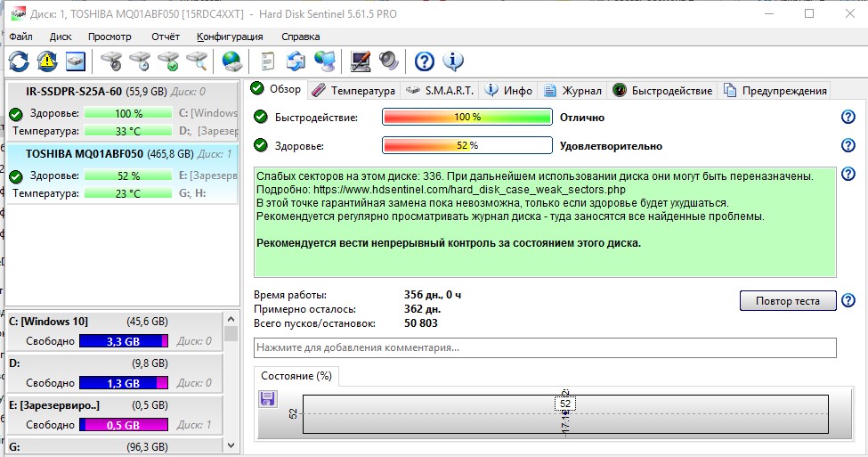
Task: Click the comment input field
Action: pyautogui.click(x=545, y=347)
